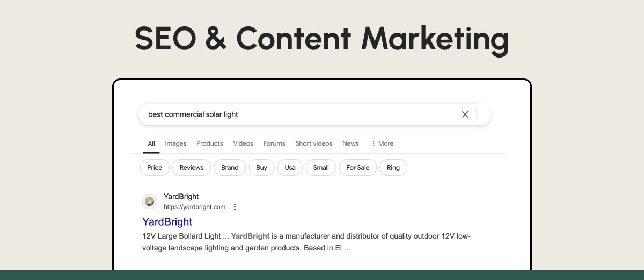Select the Buy filter chip
Screen dimensions: 644x280
(x=261, y=168)
